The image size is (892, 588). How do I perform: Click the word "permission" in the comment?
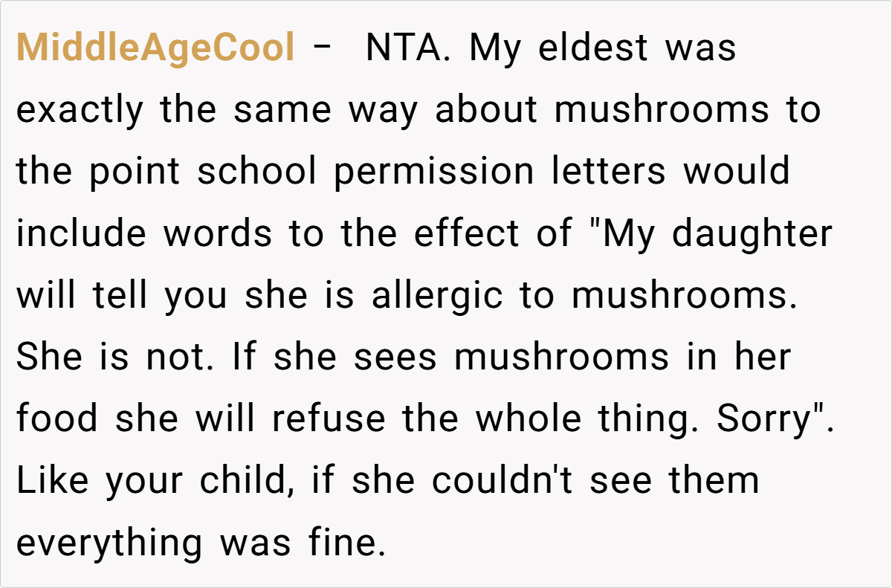click(433, 172)
